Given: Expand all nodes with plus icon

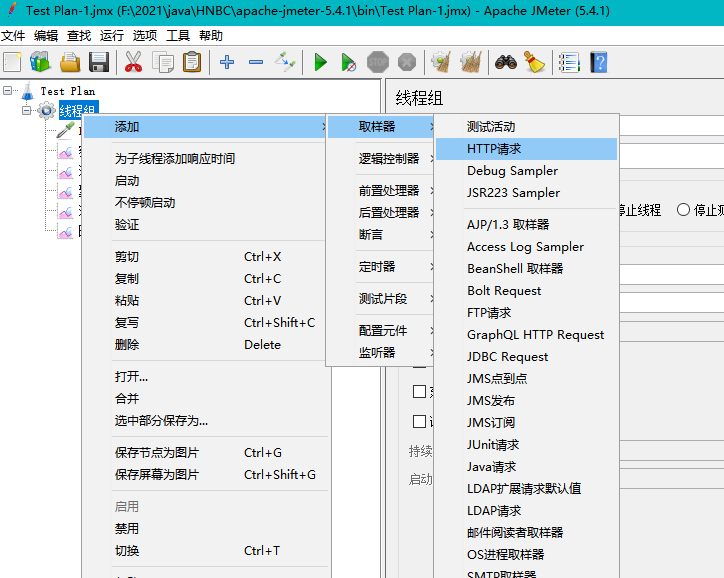Looking at the screenshot, I should click(x=227, y=62).
